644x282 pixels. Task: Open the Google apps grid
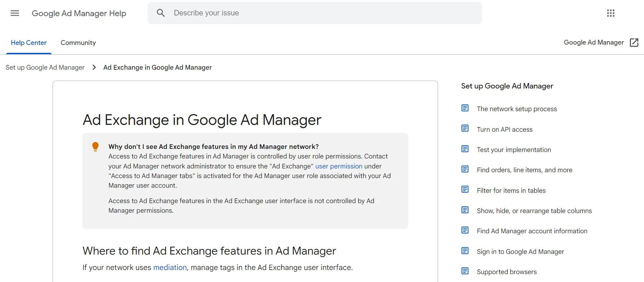click(x=611, y=13)
